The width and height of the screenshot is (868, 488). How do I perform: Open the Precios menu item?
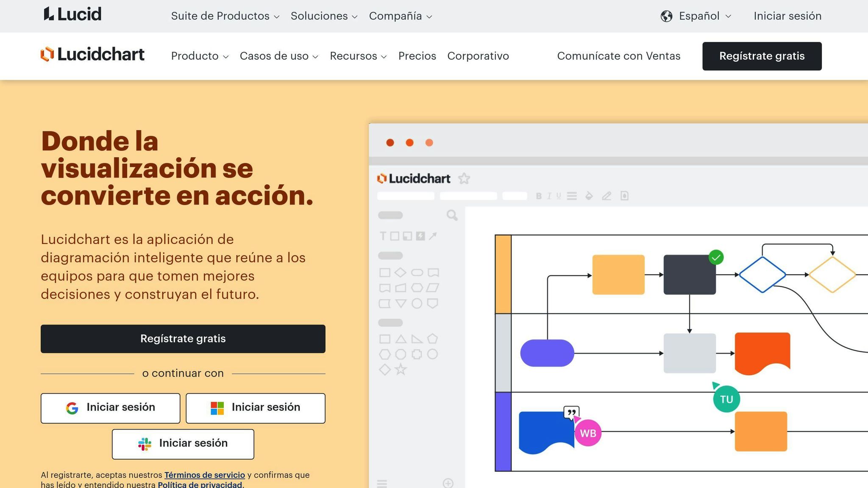tap(417, 55)
